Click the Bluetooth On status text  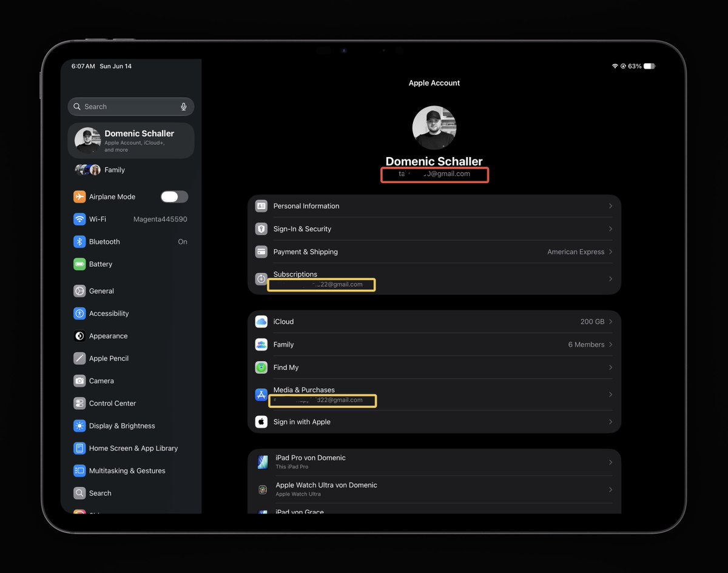183,241
